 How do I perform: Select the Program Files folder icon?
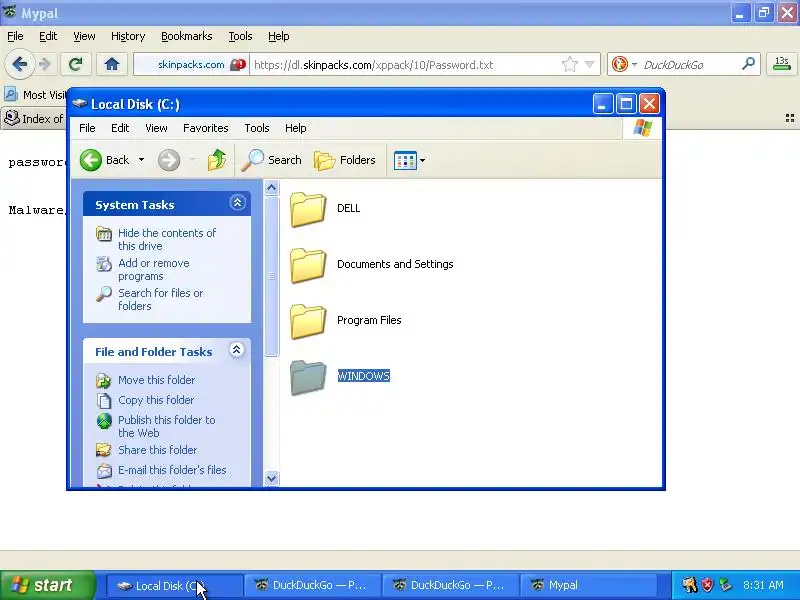pyautogui.click(x=308, y=321)
